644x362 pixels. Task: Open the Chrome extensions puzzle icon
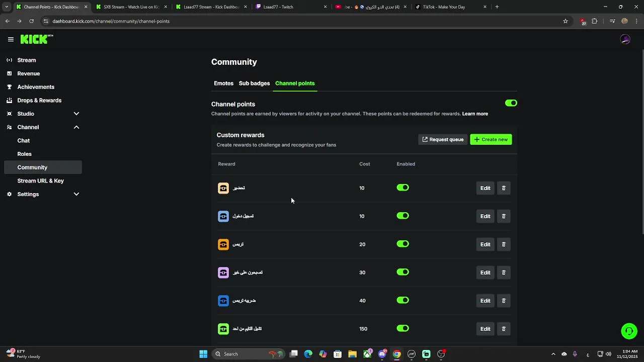point(595,21)
